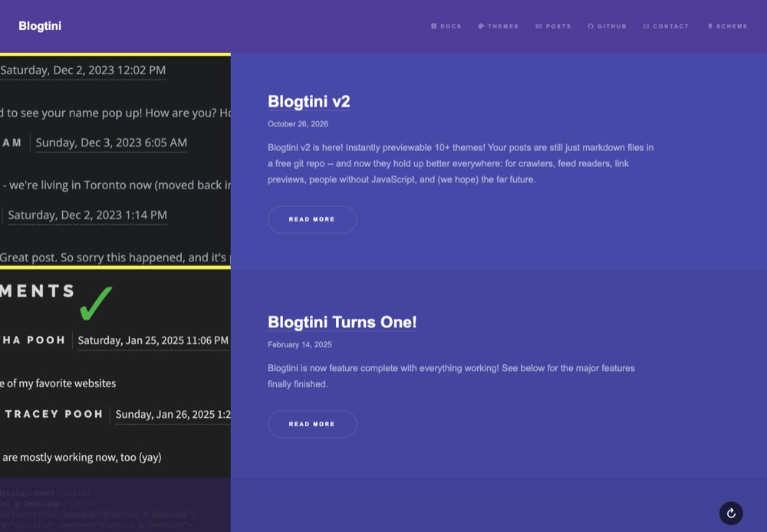Screen dimensions: 767x532
Task: Toggle color scheme via SCHEME label
Action: (732, 26)
